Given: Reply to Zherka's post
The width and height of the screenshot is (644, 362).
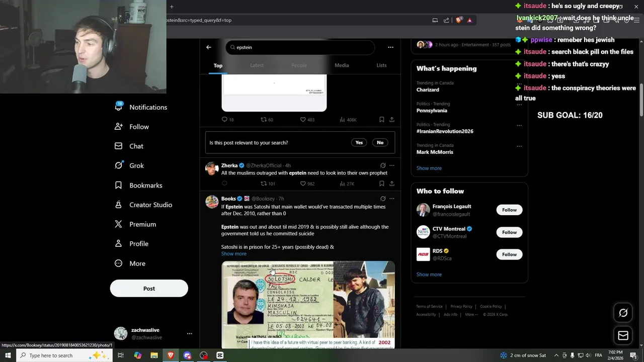Looking at the screenshot, I should click(224, 184).
